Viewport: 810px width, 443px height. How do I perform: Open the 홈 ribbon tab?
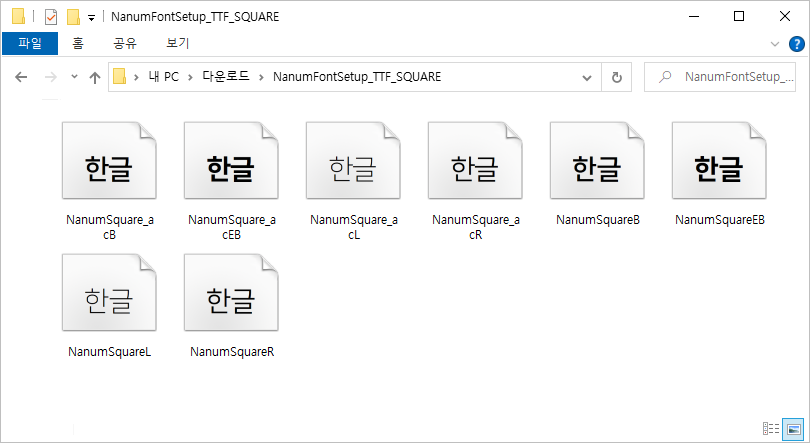pyautogui.click(x=78, y=43)
